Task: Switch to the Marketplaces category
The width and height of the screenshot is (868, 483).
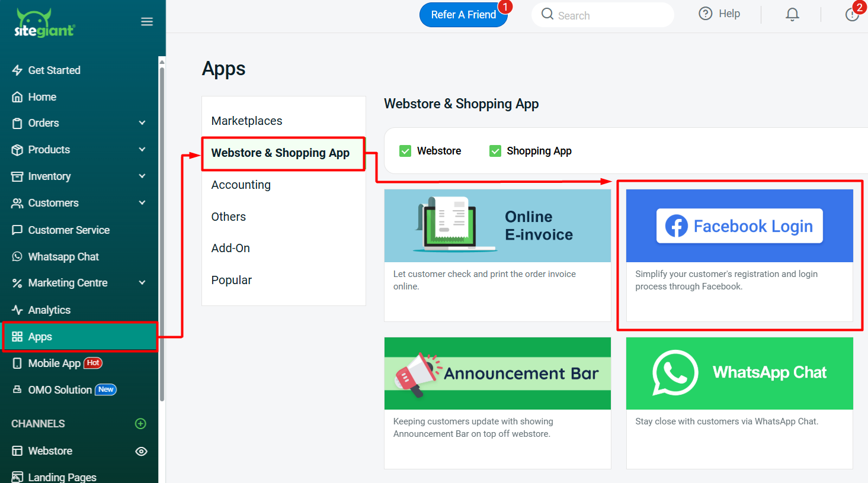Action: click(x=246, y=120)
